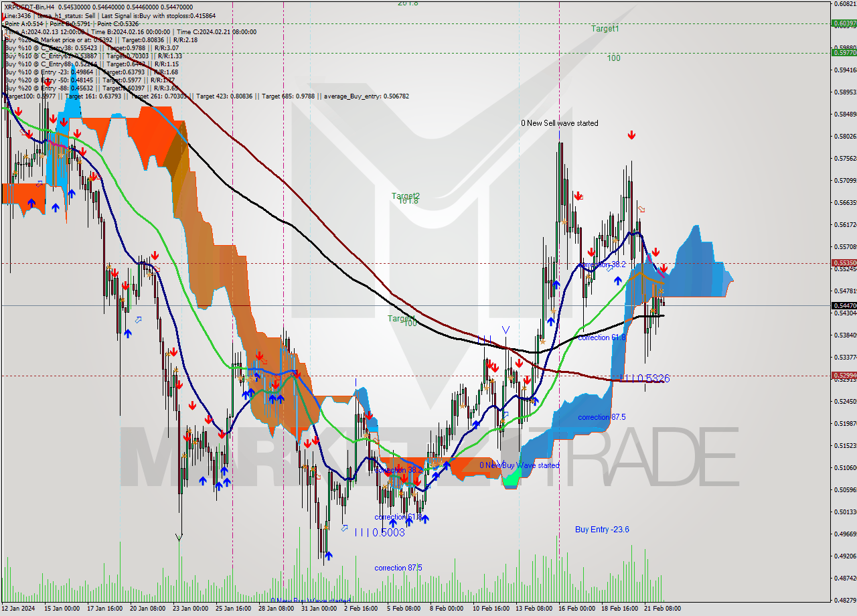Click the 0.51060 price axis label
This screenshot has height=616, width=857.
(844, 467)
